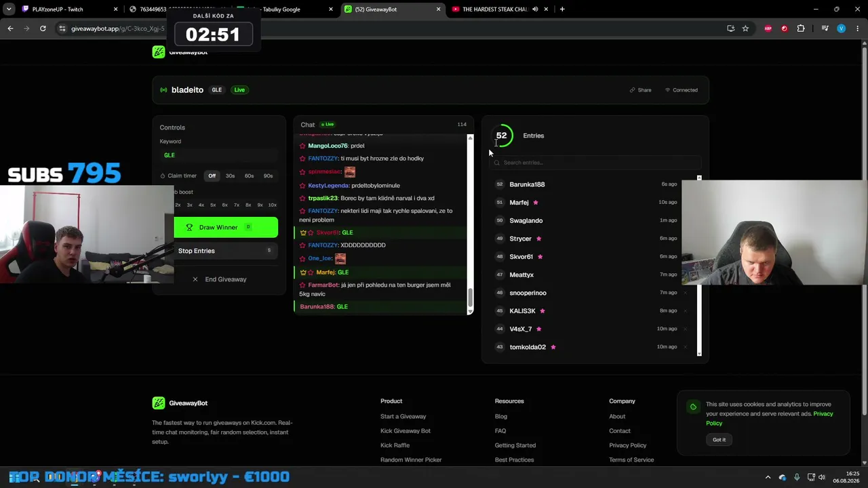Remove the KALIS3K entry with its X
The width and height of the screenshot is (868, 488).
685,311
